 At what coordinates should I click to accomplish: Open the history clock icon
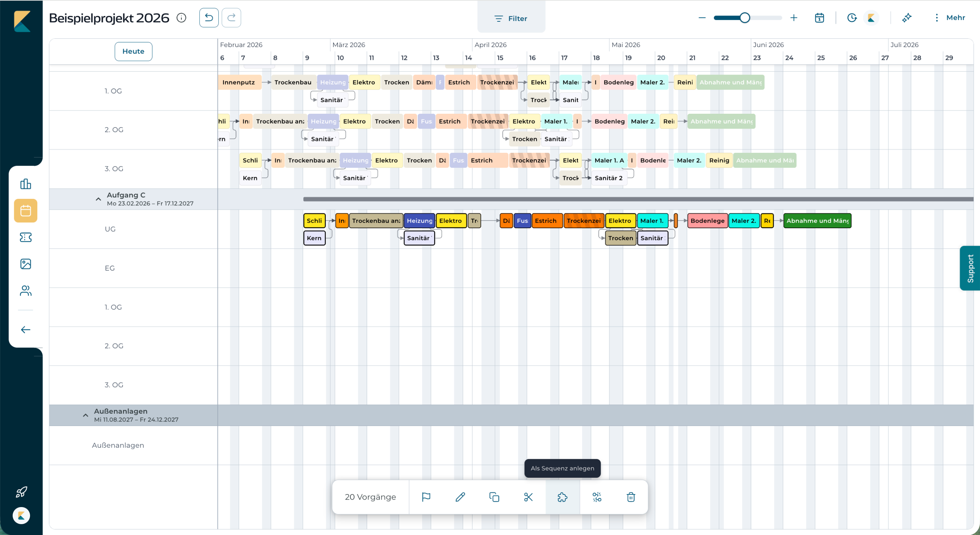point(852,17)
